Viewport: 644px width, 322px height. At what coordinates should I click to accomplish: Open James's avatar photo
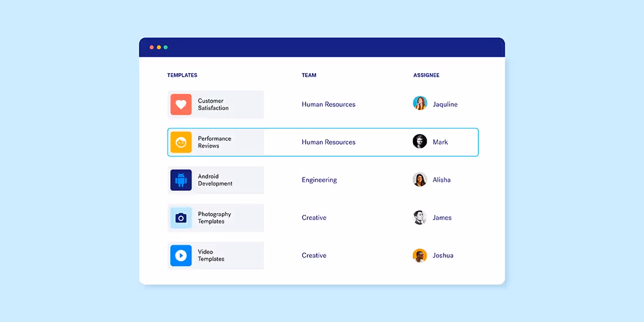click(x=420, y=217)
